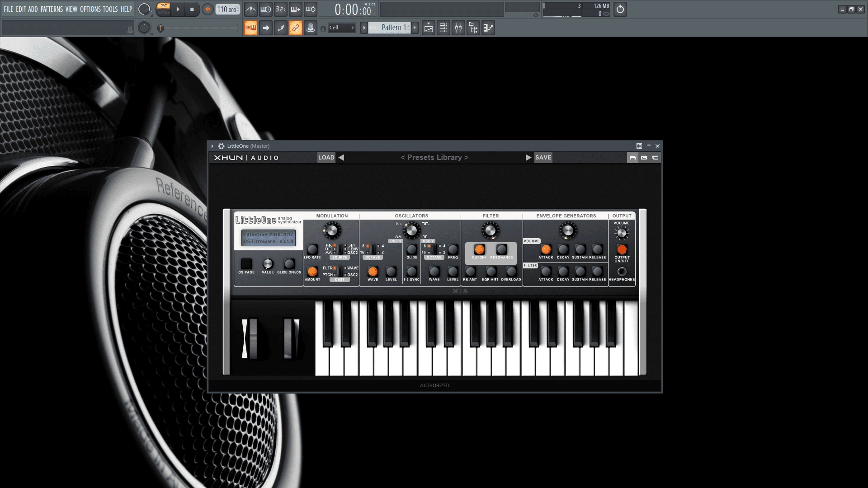Open LittleOne plugin settings gear icon

[x=221, y=146]
